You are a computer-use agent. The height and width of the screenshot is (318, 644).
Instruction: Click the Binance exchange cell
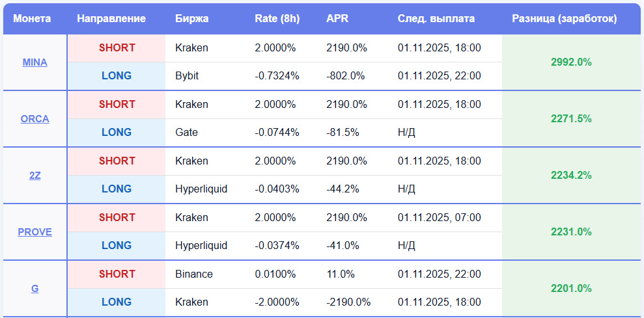[194, 274]
